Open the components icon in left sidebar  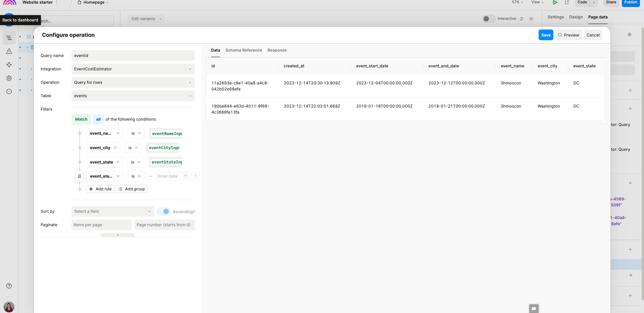click(9, 65)
